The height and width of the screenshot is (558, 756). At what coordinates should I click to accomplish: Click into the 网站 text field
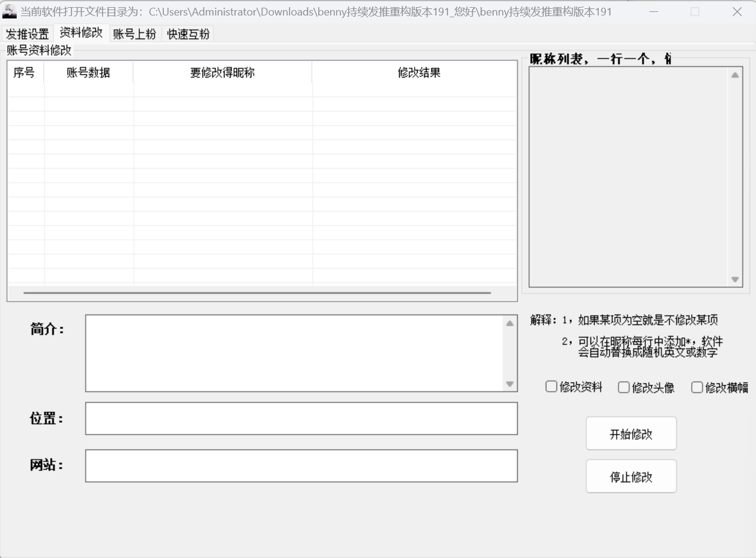tap(301, 466)
